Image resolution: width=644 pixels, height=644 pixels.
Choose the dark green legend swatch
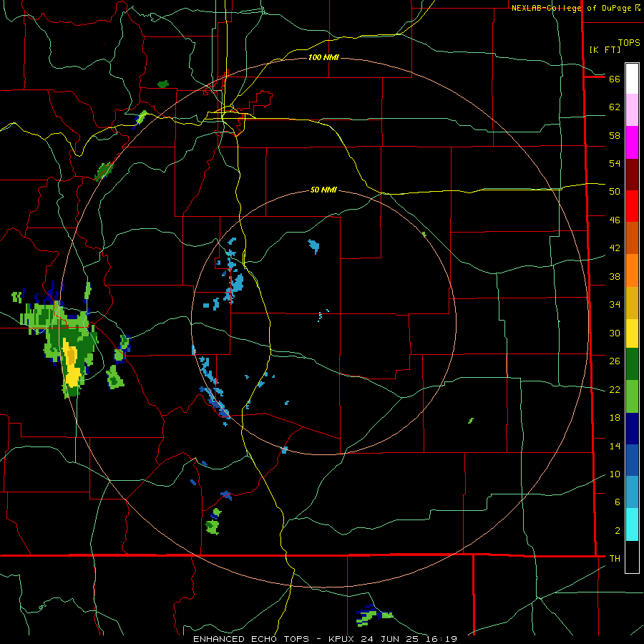click(x=632, y=364)
